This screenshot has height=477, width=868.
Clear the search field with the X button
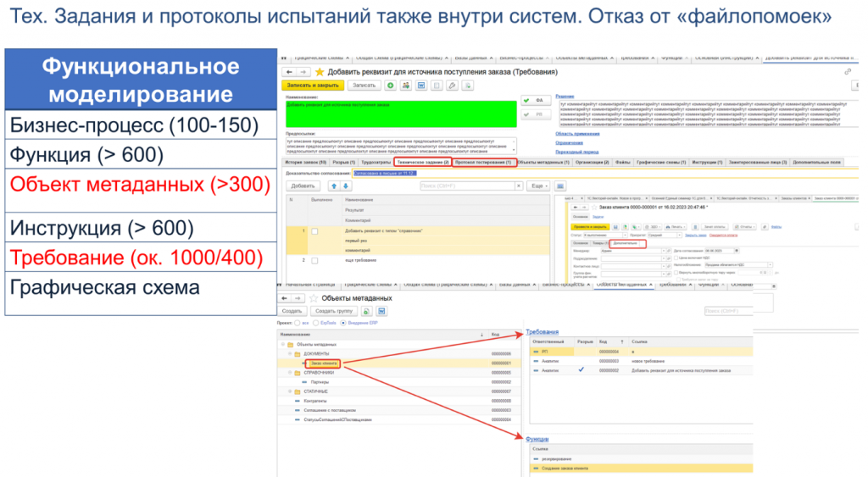point(519,186)
